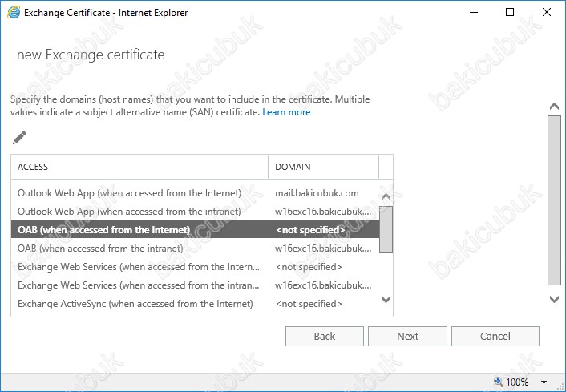
Task: Click the ACCESS column header
Action: point(139,167)
